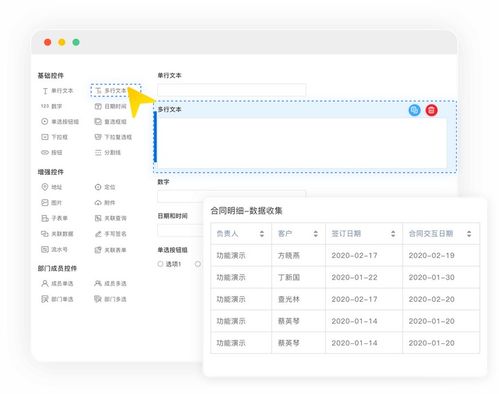
Task: Select the 地址 address control
Action: coord(52,187)
